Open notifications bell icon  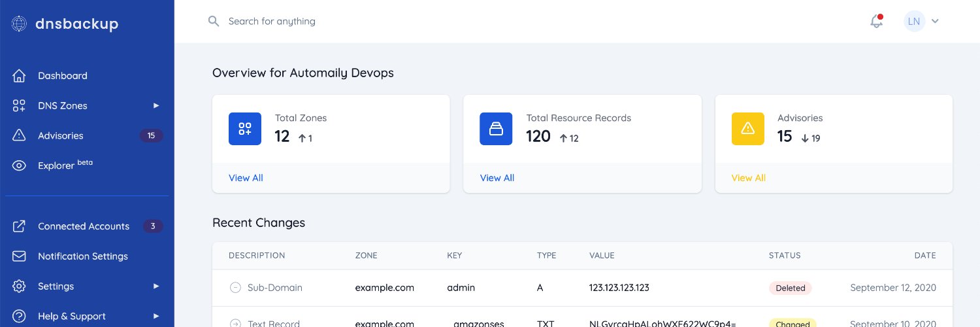click(x=876, y=21)
